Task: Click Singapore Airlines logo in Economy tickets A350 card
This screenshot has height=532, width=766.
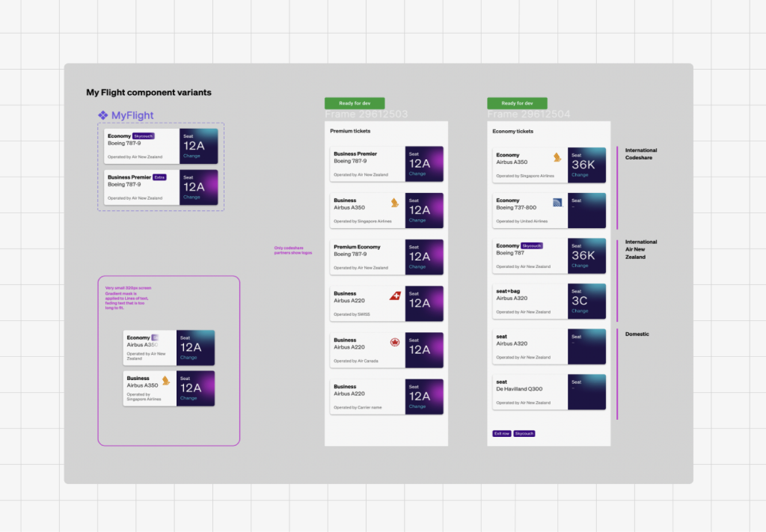Action: click(x=557, y=157)
